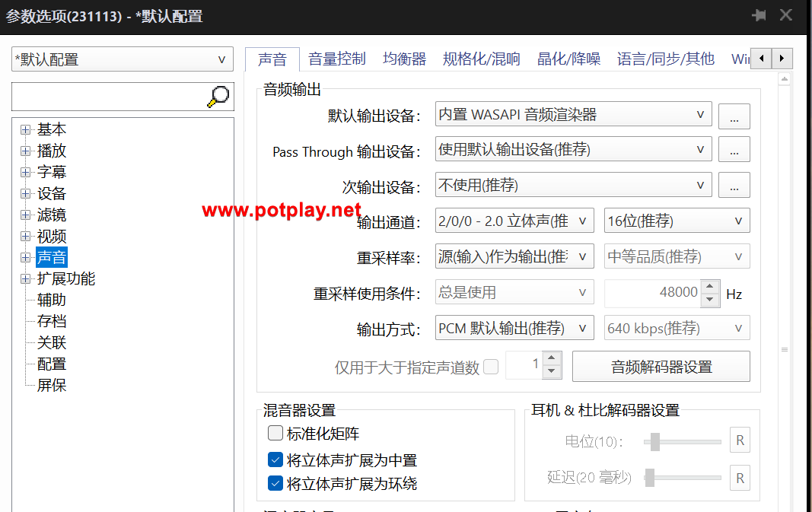This screenshot has width=812, height=512.
Task: Decrease the channel count spinner value
Action: pyautogui.click(x=552, y=371)
